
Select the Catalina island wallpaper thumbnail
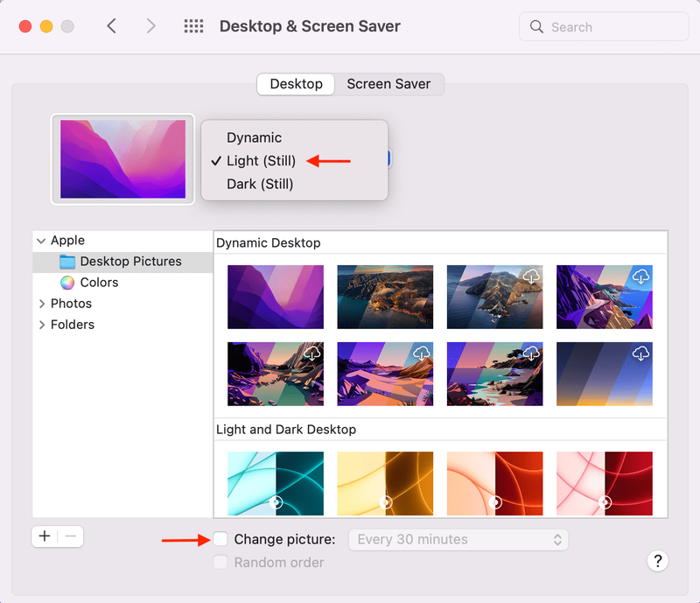pos(494,297)
